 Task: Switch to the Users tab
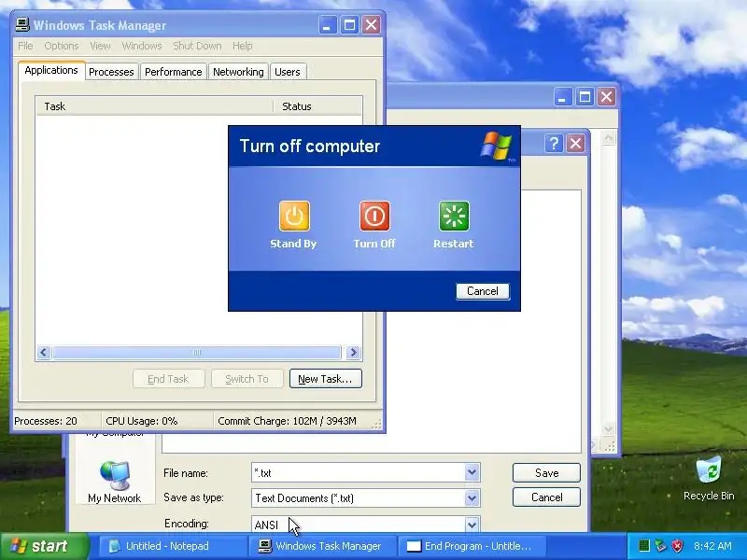click(288, 72)
